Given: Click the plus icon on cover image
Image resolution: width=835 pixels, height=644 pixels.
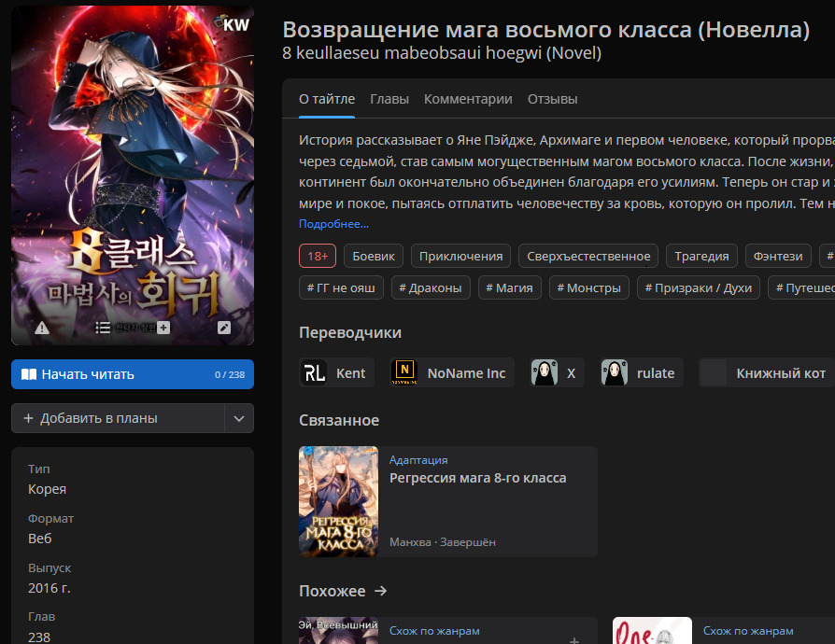Looking at the screenshot, I should pos(163,328).
